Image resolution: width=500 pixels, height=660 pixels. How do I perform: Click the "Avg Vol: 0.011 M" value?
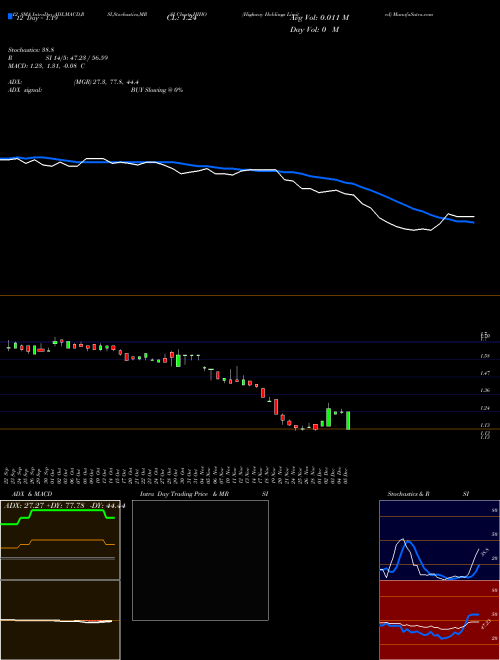320,18
